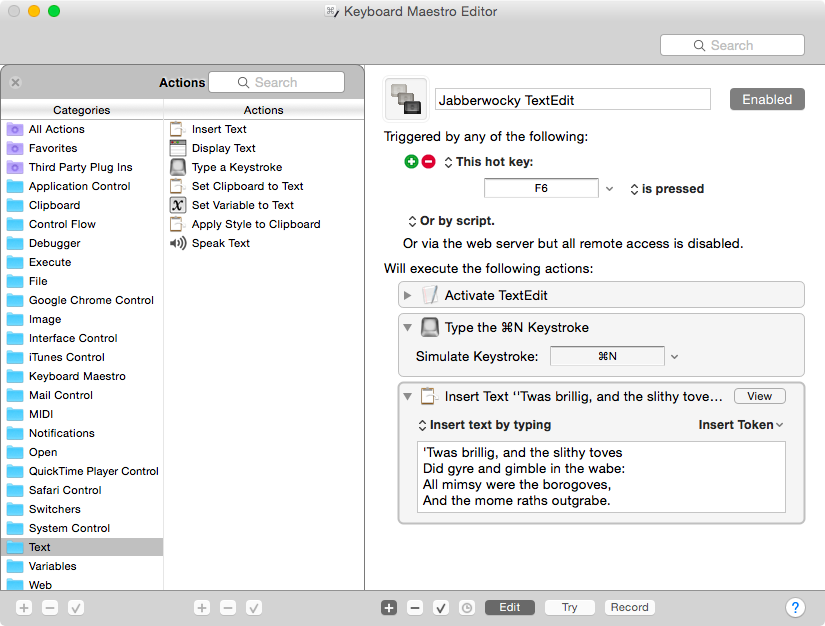The width and height of the screenshot is (825, 626).
Task: Expand the Activate TextEdit action
Action: [407, 296]
